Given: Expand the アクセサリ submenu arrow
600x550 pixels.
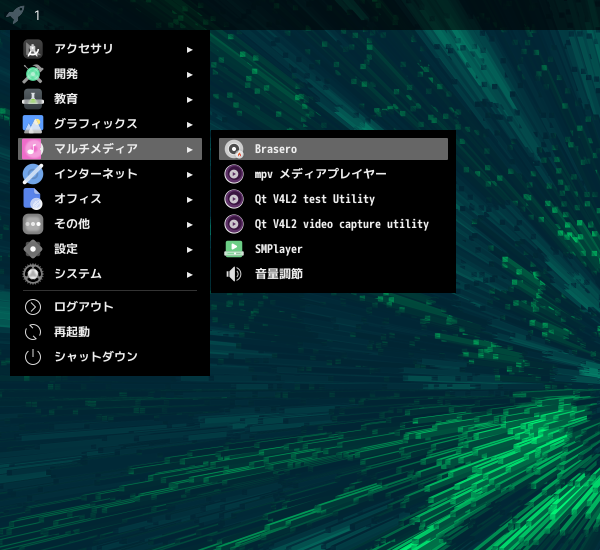Looking at the screenshot, I should pyautogui.click(x=190, y=50).
